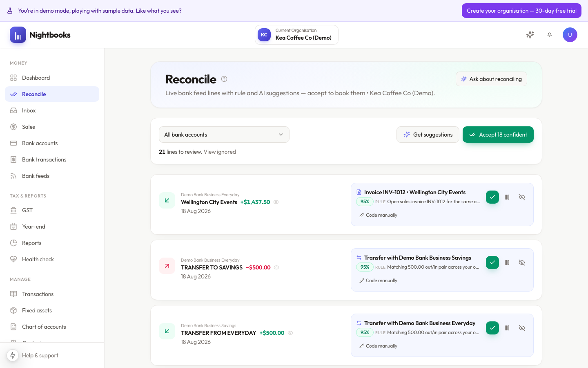Click Create your organisation free trial button
This screenshot has height=368, width=588.
(521, 11)
